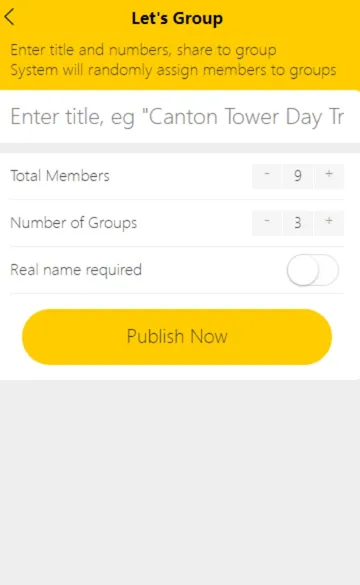Focus the Enter title input field

coord(178,116)
